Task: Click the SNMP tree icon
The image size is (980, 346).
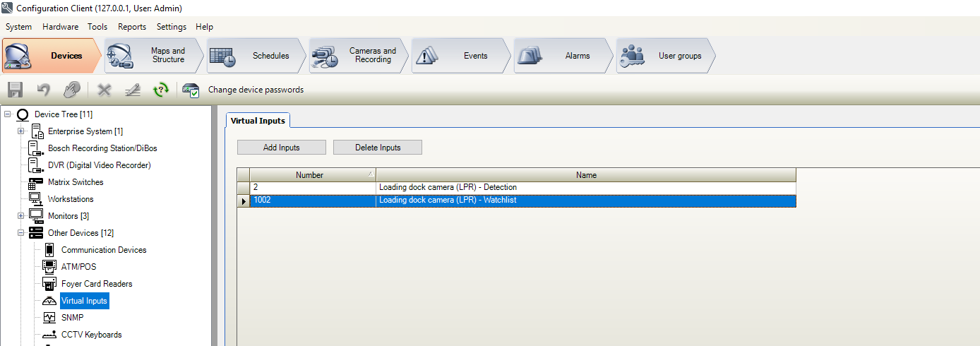Action: tap(49, 318)
